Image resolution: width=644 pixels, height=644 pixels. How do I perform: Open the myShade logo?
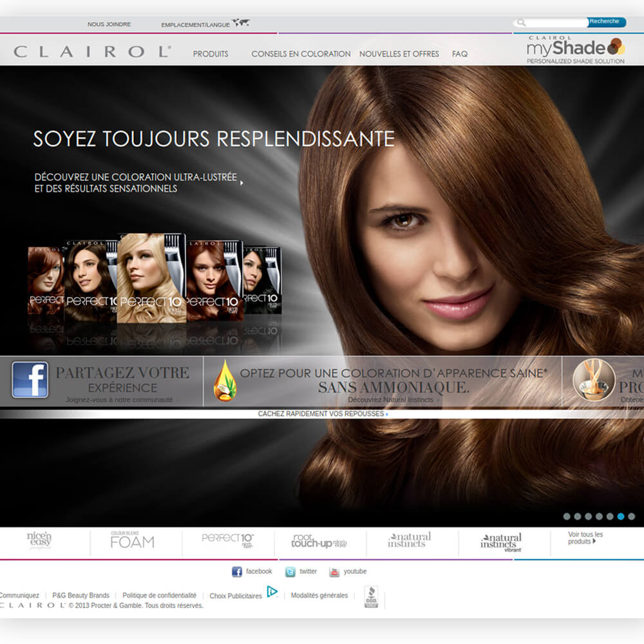[x=575, y=50]
